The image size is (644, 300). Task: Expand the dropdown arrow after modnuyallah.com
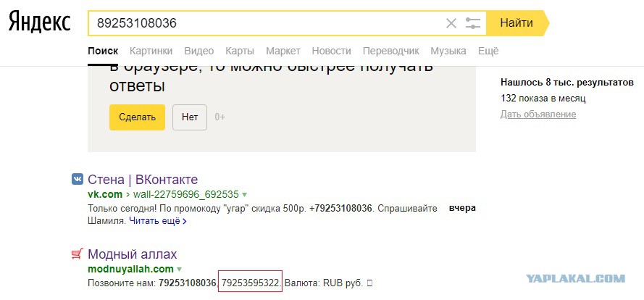pyautogui.click(x=179, y=270)
